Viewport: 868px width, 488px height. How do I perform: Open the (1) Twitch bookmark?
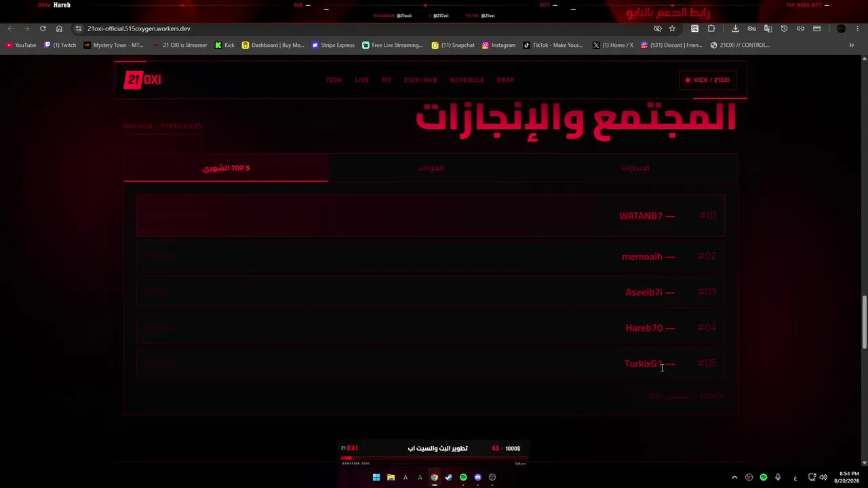tap(60, 45)
